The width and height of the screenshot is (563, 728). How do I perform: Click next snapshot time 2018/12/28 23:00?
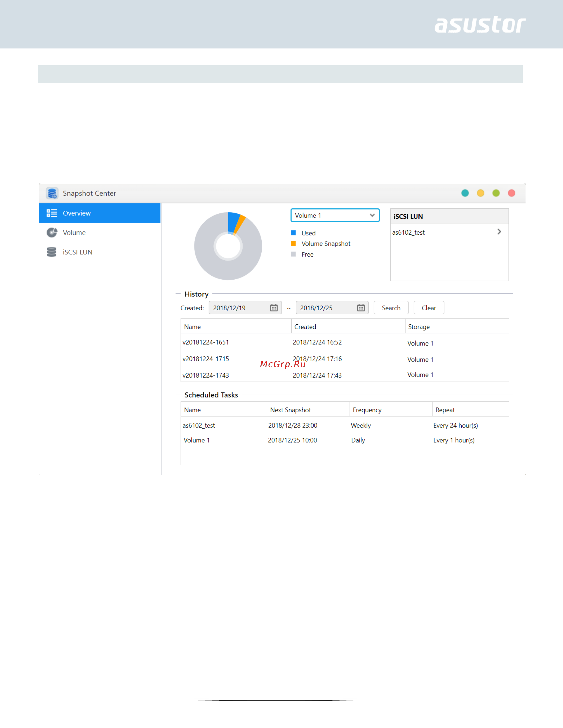point(293,425)
